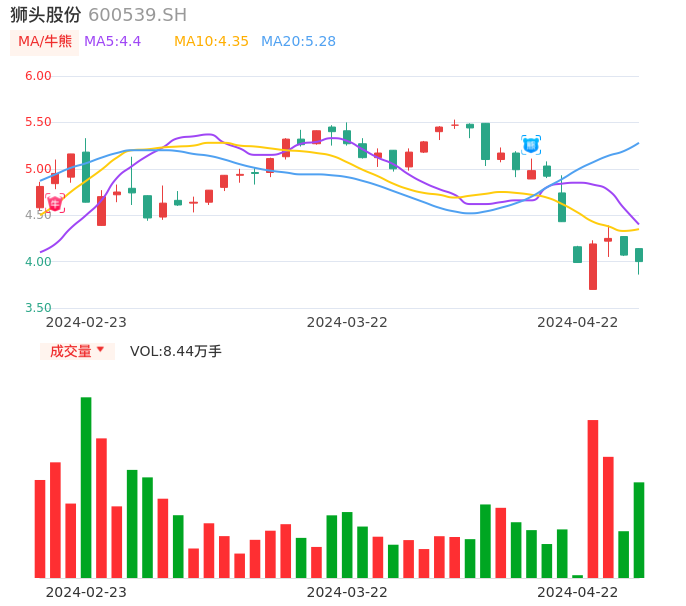
Task: Toggle the MA5 purple line legend
Action: pyautogui.click(x=113, y=42)
